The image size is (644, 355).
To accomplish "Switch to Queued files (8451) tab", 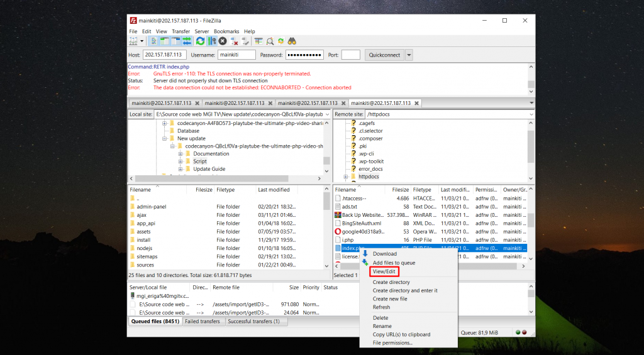I will coord(155,321).
